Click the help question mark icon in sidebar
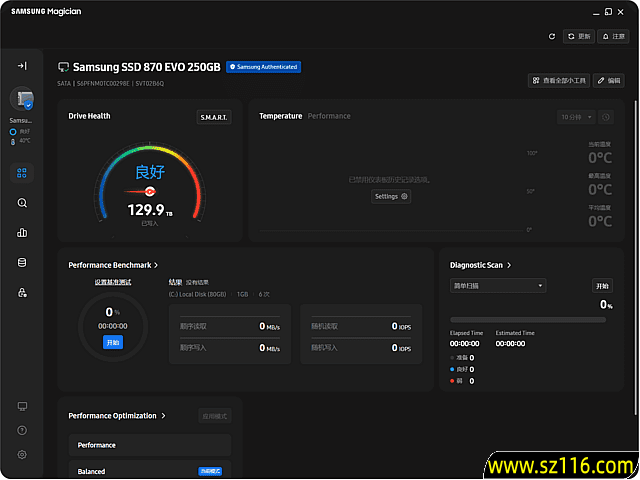 point(22,431)
